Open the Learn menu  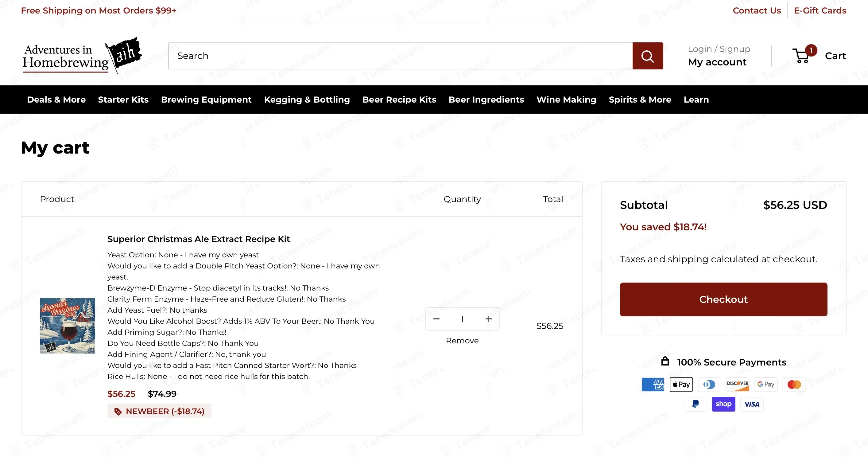pyautogui.click(x=696, y=100)
